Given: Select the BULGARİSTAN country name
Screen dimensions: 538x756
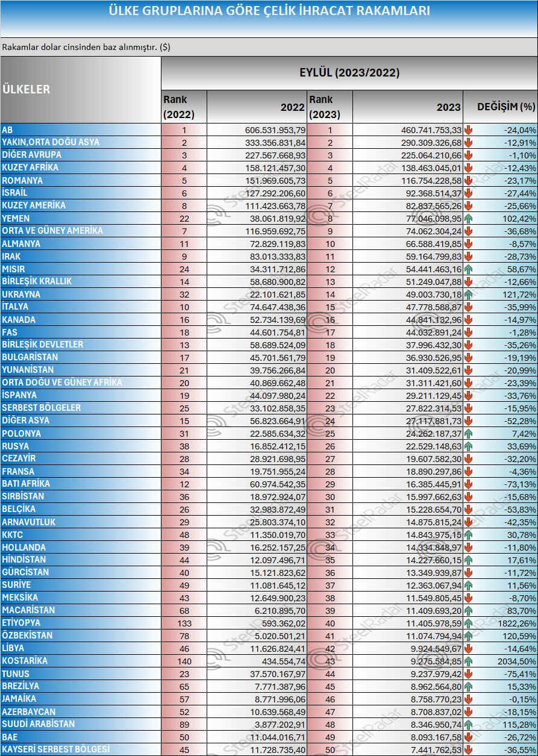Looking at the screenshot, I should click(81, 357).
